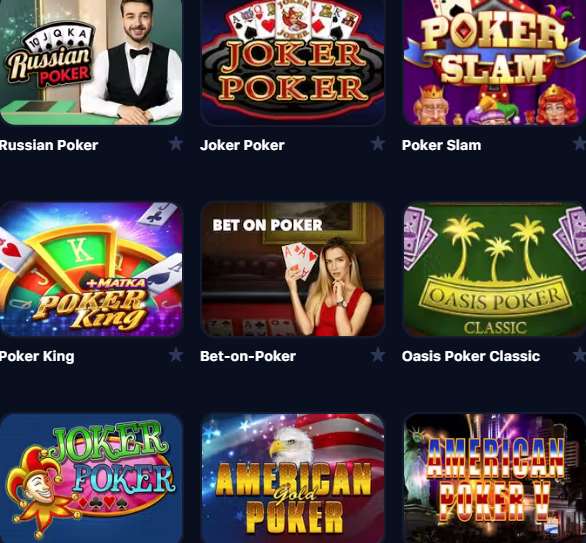Star the Oasis Poker Classic game

580,355
